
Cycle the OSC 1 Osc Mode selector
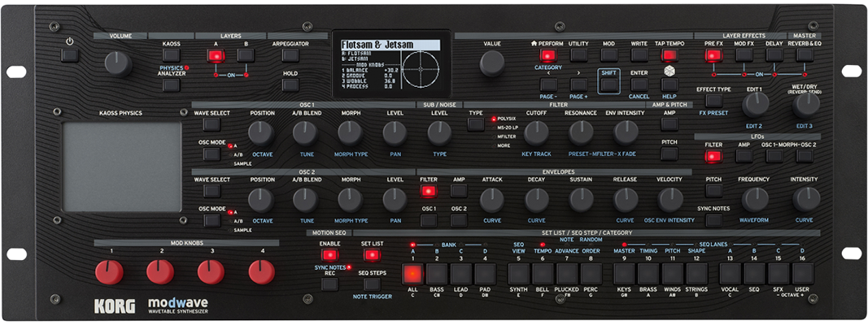tap(212, 154)
